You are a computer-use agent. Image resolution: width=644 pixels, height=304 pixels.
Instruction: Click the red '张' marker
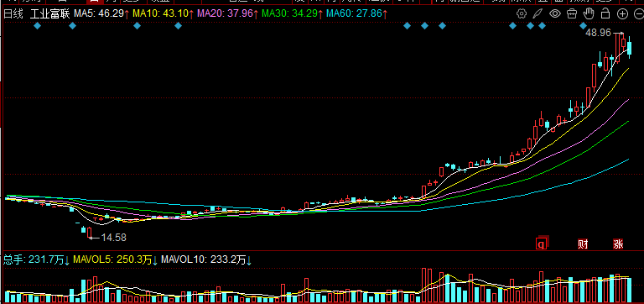click(618, 244)
